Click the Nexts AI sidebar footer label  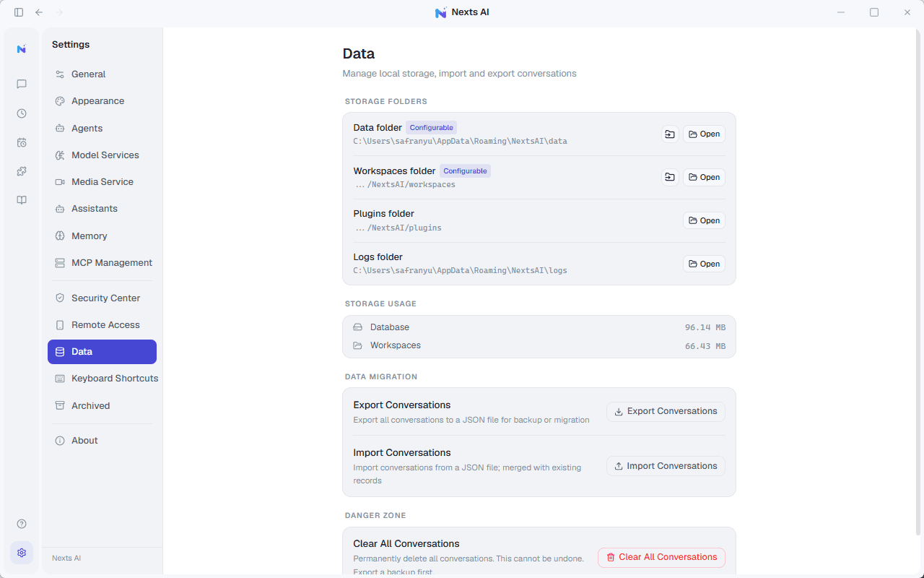point(66,558)
